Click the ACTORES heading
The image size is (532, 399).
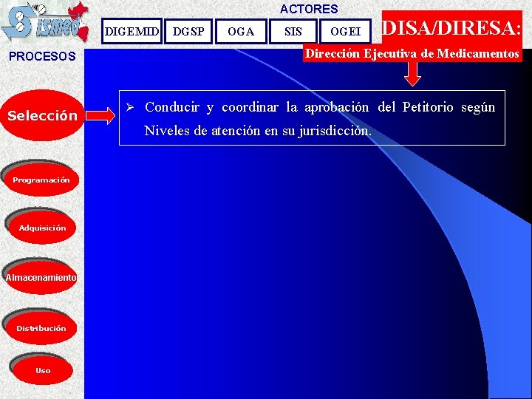[309, 9]
